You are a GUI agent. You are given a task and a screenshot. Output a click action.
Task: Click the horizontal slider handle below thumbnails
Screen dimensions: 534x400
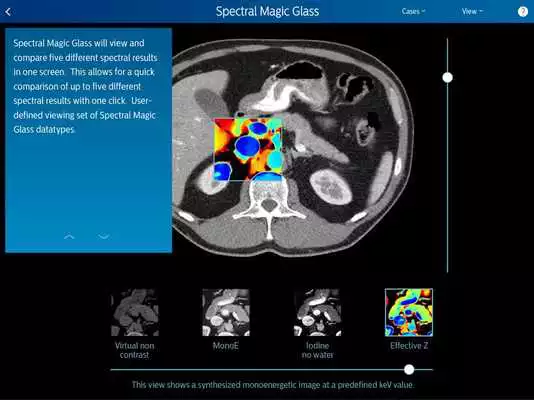click(409, 369)
